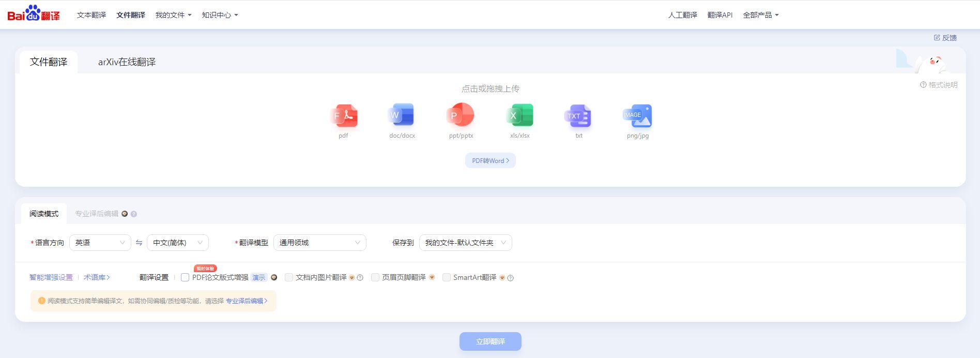980x358 pixels.
Task: Click the 限时体验 red badge
Action: click(x=205, y=268)
